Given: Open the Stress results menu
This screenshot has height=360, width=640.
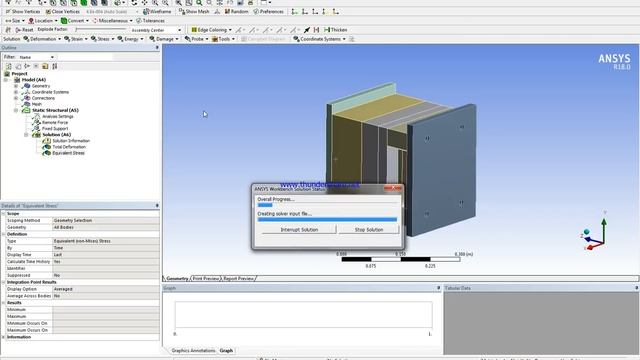Looking at the screenshot, I should point(102,39).
